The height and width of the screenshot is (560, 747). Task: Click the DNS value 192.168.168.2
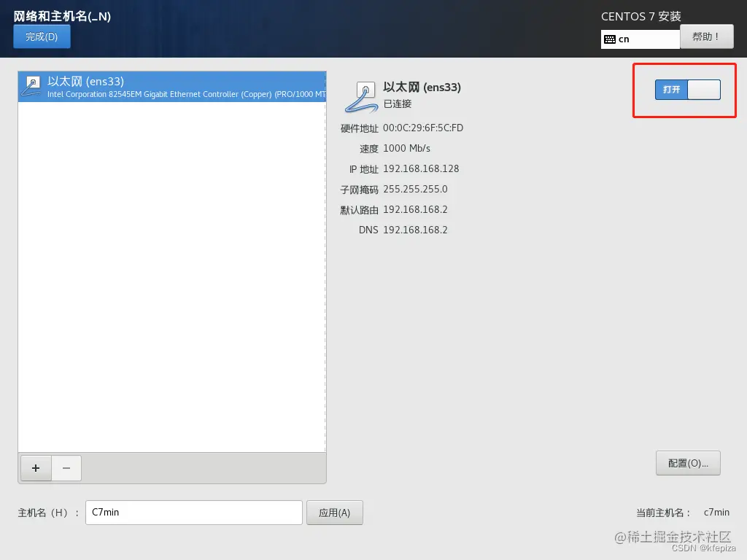[415, 230]
